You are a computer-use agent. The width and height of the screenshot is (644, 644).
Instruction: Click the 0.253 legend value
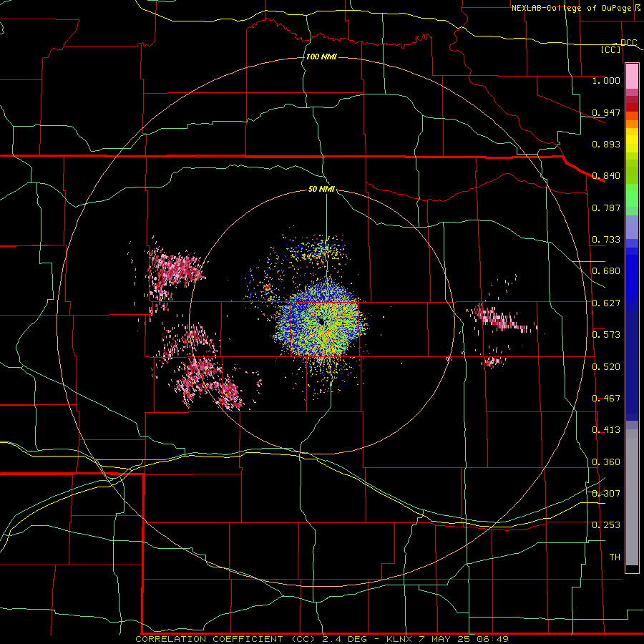pos(606,525)
